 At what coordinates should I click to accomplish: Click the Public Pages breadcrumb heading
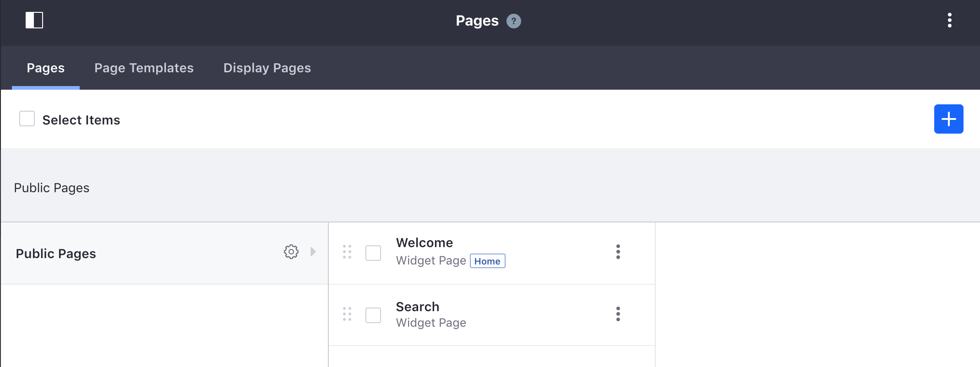tap(52, 188)
